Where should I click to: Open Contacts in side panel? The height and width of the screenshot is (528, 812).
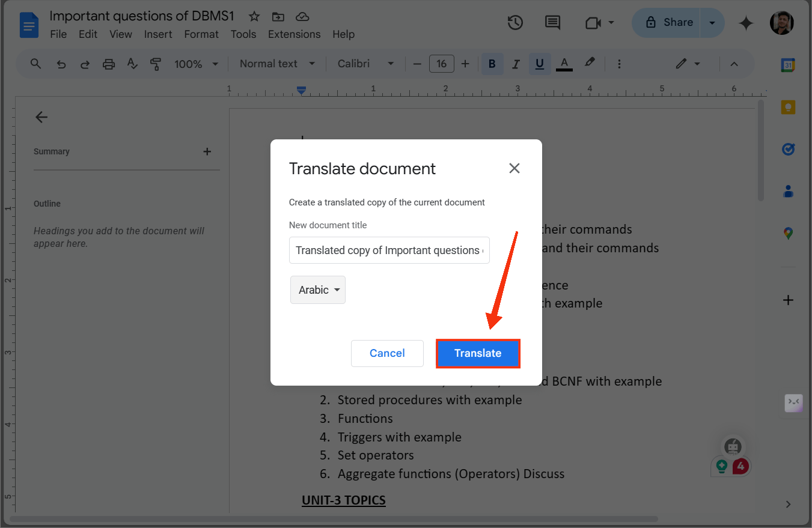point(788,191)
